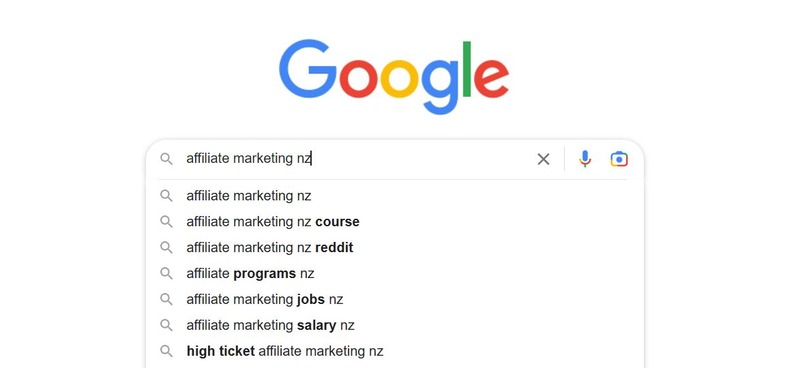800x368 pixels.
Task: Click the magnifier icon beside 'high ticket affiliate marketing nz'
Action: pyautogui.click(x=166, y=351)
